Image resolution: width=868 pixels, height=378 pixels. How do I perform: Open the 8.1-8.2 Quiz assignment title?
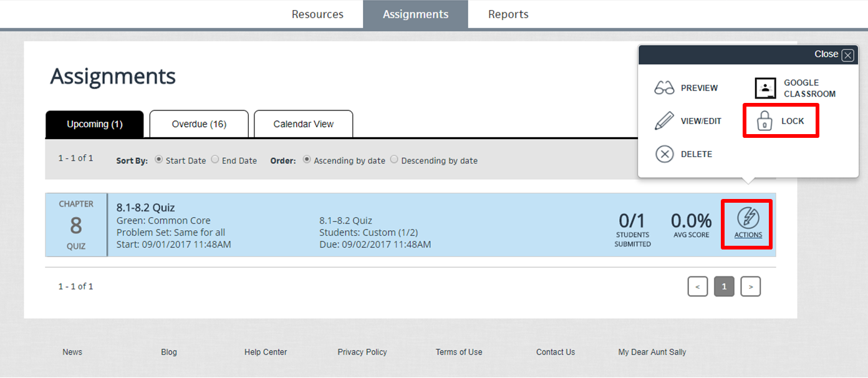(x=146, y=208)
